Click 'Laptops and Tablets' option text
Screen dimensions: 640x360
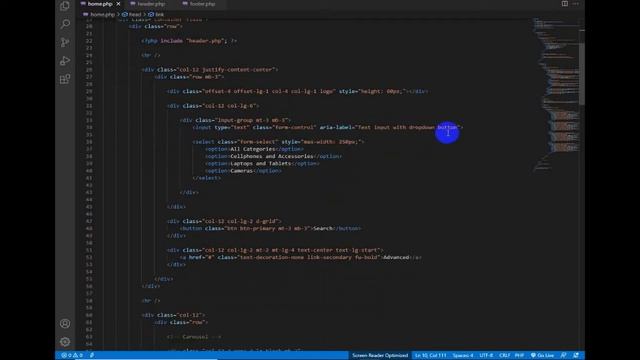[260, 164]
